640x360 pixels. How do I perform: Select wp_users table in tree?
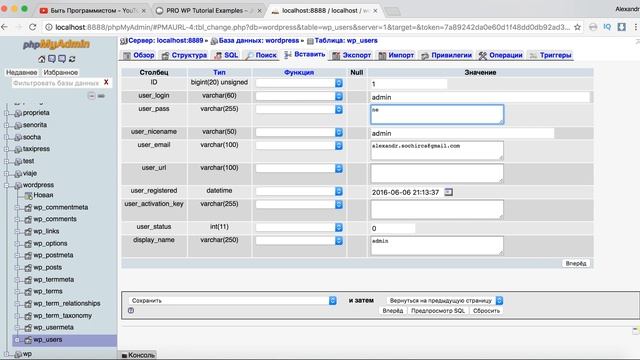(48, 340)
